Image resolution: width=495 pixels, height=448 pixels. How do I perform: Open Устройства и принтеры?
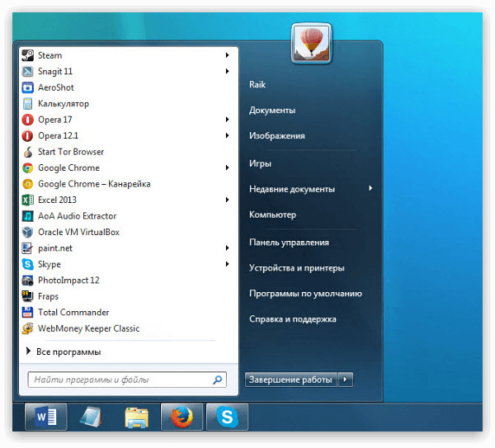pos(297,268)
